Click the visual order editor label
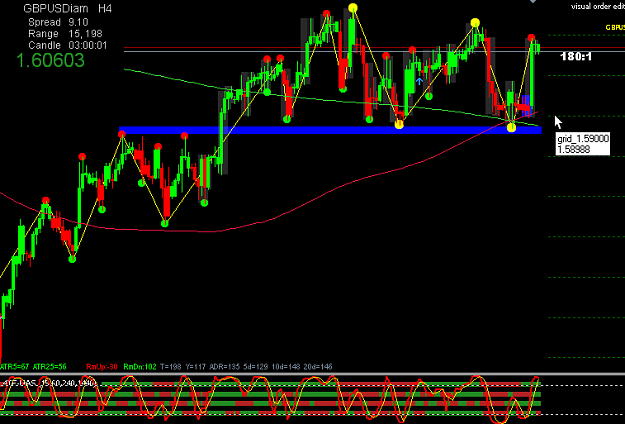625x424 pixels. point(597,6)
